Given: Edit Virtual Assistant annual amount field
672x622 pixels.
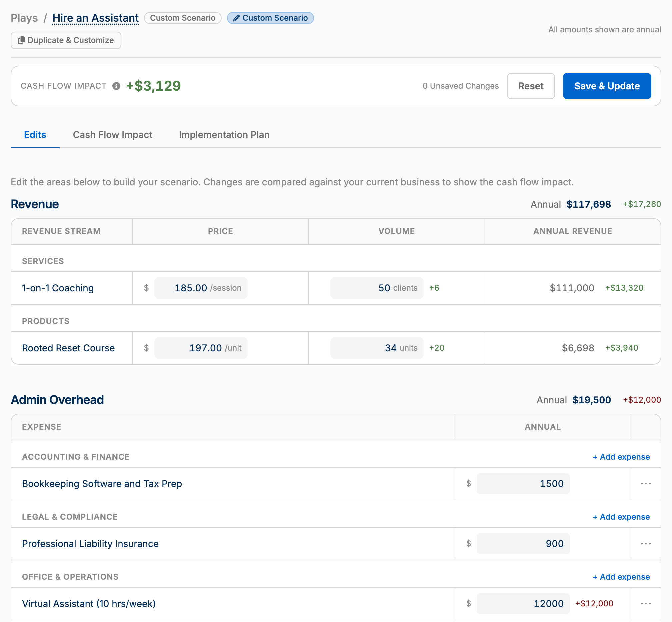Looking at the screenshot, I should pos(523,603).
